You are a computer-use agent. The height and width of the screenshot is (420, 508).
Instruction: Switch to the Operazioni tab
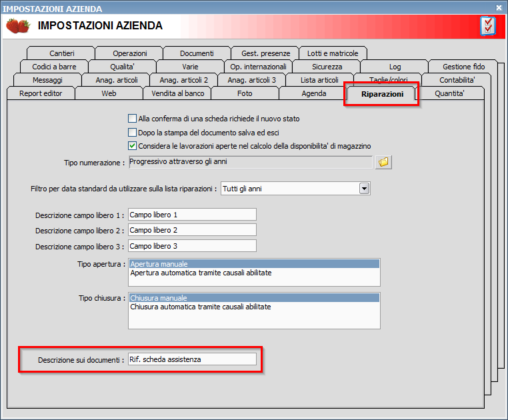point(129,53)
